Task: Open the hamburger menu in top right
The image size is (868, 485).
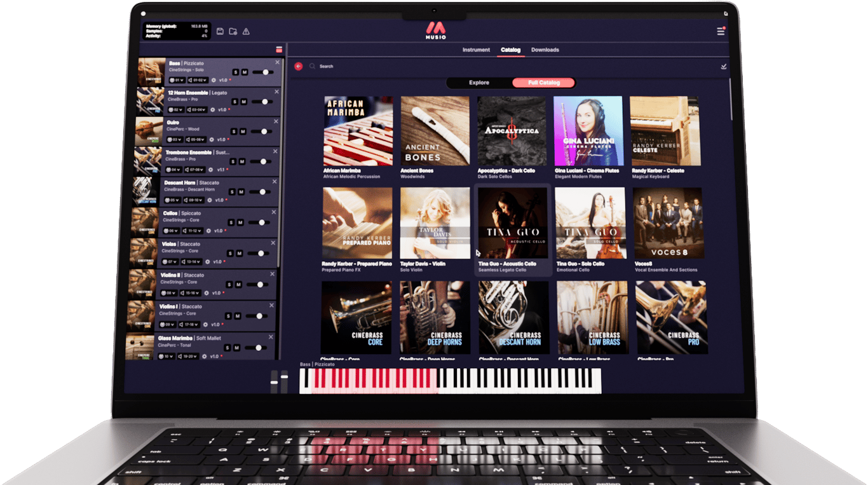Action: point(721,31)
